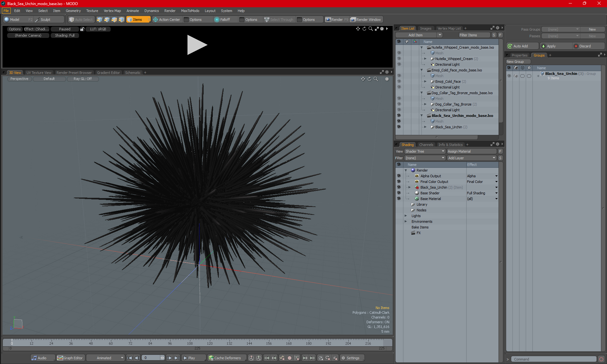Screen dimensions: 607x364
Task: Toggle eye for Nutella_Whipped_Cream item
Action: coord(399,59)
